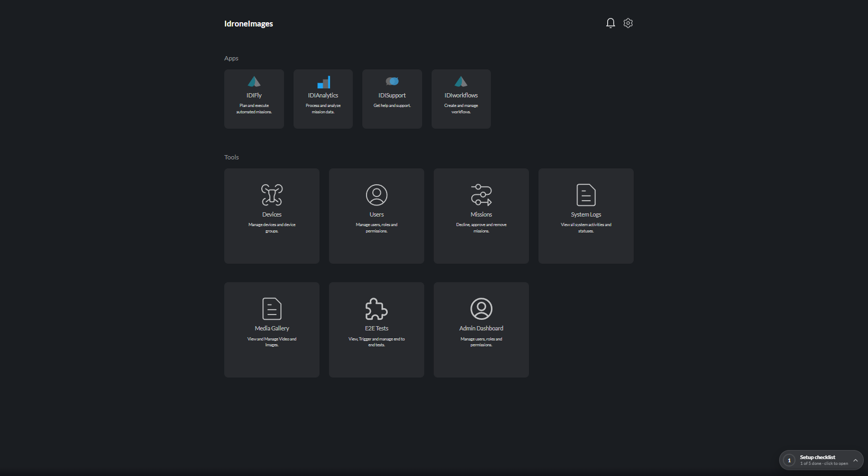Click the E2E Tests puzzle icon
The width and height of the screenshot is (868, 476).
coord(377,309)
